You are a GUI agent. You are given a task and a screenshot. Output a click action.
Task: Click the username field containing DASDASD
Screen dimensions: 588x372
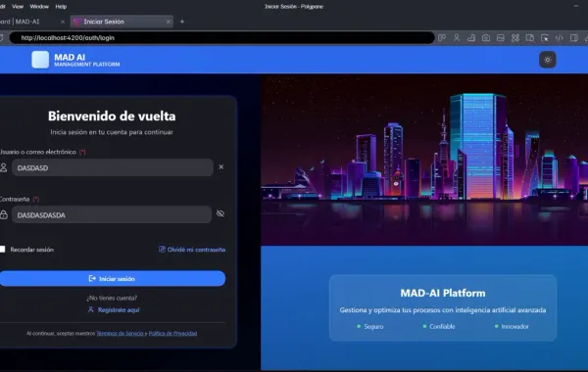click(113, 167)
